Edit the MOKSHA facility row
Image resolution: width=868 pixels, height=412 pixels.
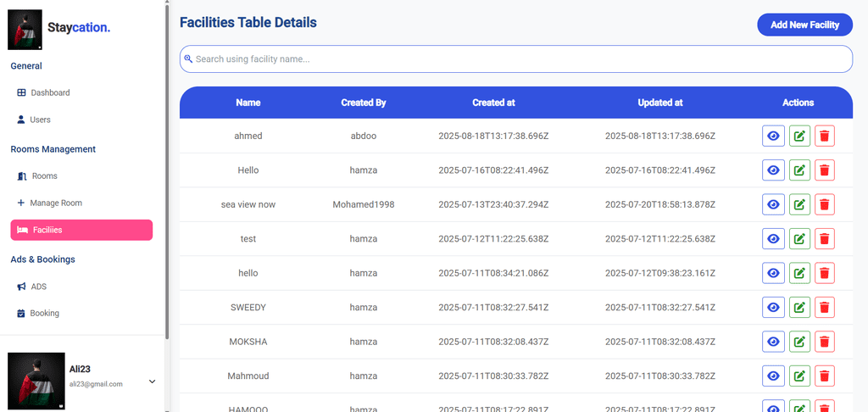point(798,342)
